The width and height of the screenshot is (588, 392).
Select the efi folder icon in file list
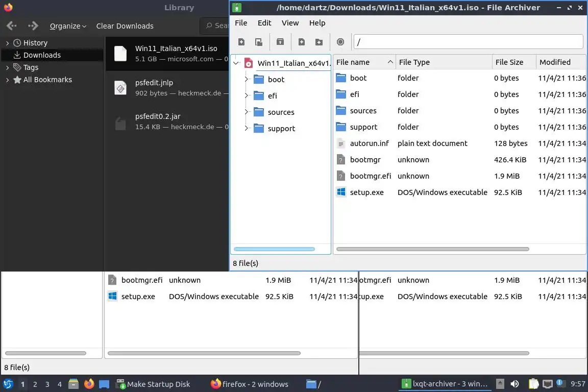click(341, 94)
